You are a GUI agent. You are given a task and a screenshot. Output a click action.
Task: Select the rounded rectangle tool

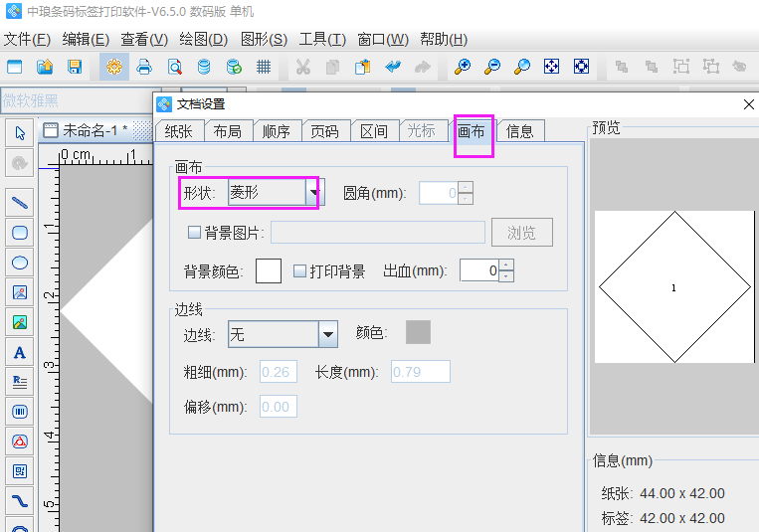tap(19, 233)
